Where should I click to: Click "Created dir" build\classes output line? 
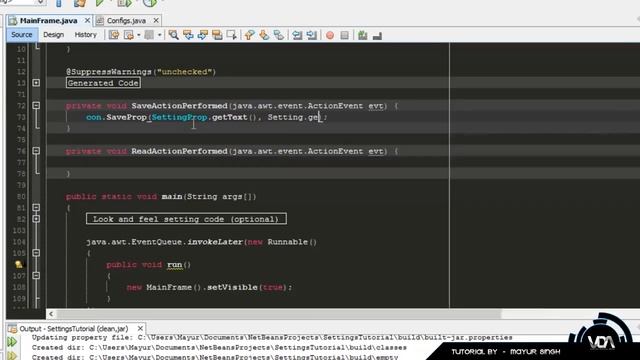pos(219,347)
